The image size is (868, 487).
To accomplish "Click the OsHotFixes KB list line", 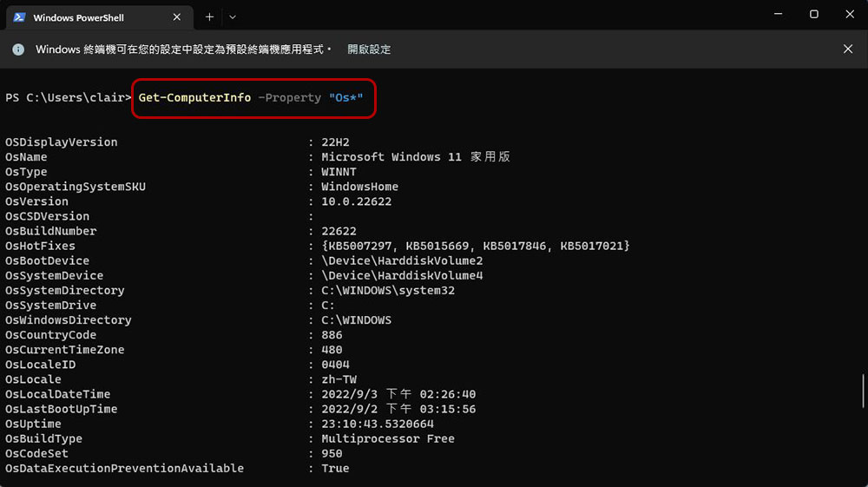I will tap(475, 246).
